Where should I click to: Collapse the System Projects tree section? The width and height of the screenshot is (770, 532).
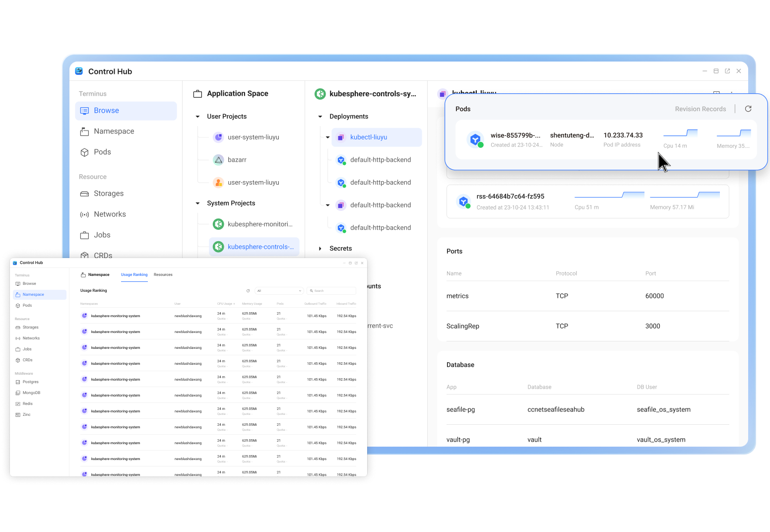pos(197,203)
